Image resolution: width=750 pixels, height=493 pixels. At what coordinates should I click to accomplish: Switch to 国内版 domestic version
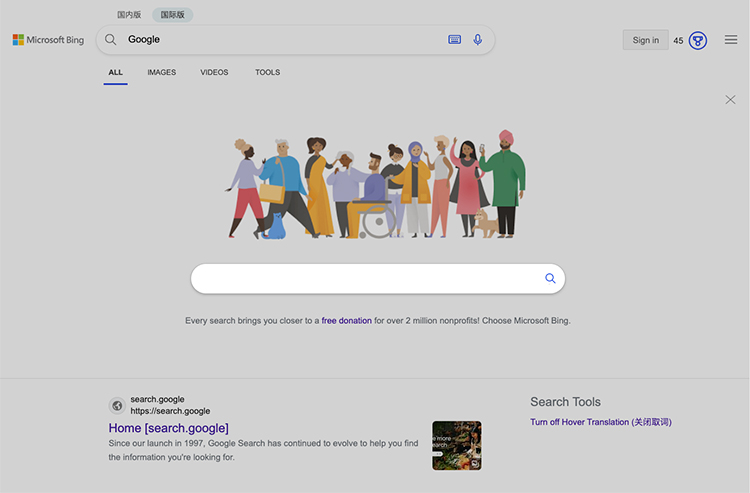click(129, 15)
